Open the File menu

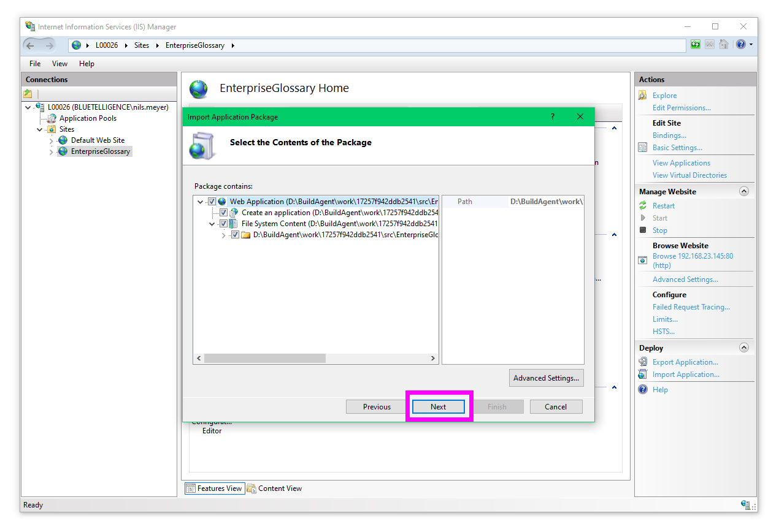tap(35, 64)
